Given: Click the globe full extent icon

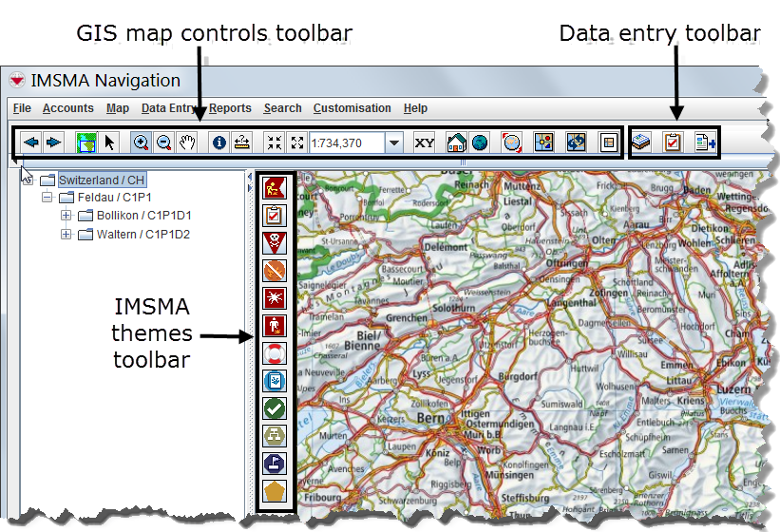Looking at the screenshot, I should [480, 142].
